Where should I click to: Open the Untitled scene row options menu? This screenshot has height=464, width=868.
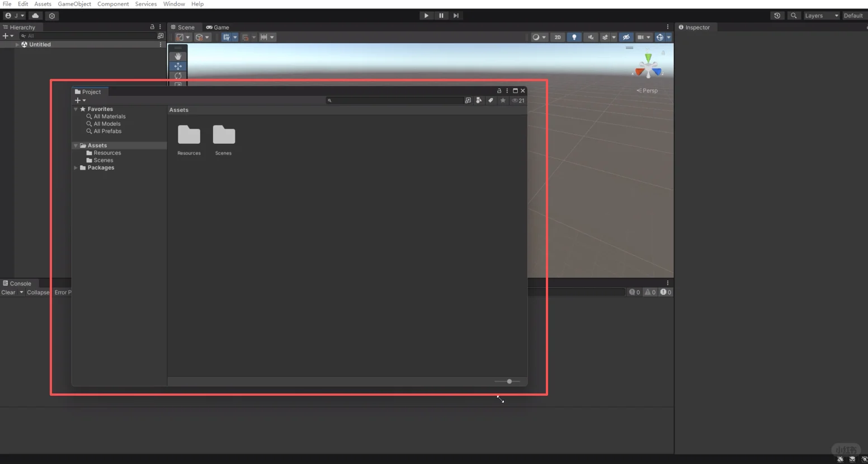click(x=161, y=45)
